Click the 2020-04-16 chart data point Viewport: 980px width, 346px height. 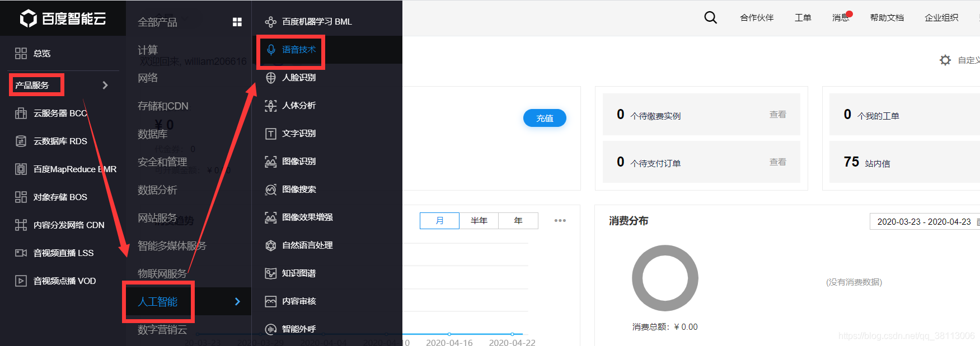coord(449,334)
